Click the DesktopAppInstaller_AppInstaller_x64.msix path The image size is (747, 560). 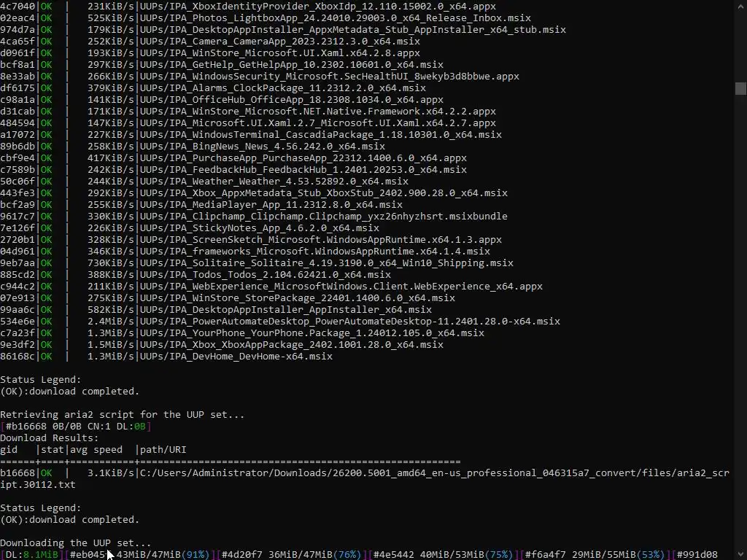click(286, 309)
